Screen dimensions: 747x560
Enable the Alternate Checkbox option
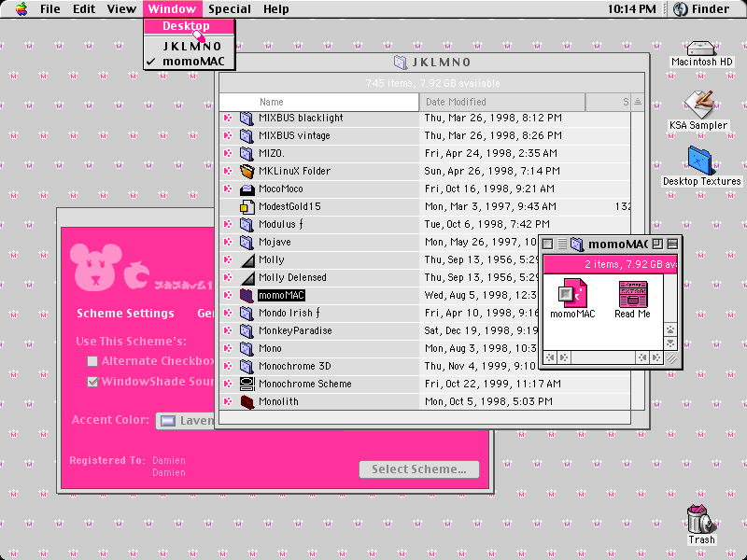point(92,361)
